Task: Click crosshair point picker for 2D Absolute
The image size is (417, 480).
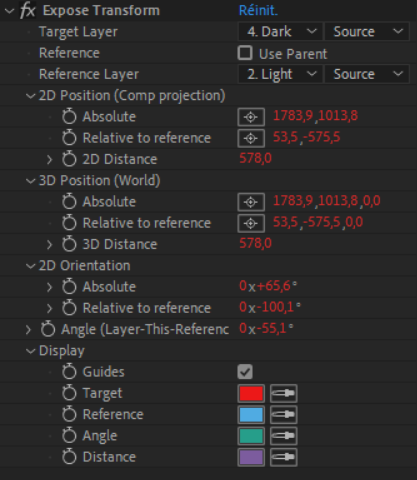Action: coord(251,117)
